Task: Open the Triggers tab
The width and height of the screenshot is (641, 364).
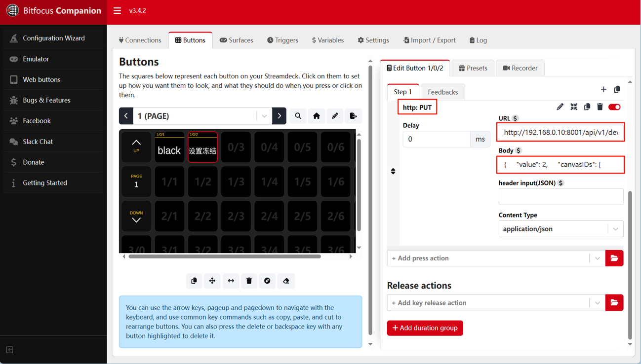Action: point(282,40)
